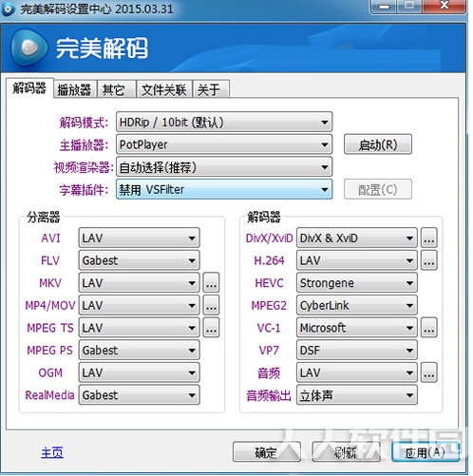Click the 完美解码 play logo in the banner
Screen dimensions: 473x476
29,48
